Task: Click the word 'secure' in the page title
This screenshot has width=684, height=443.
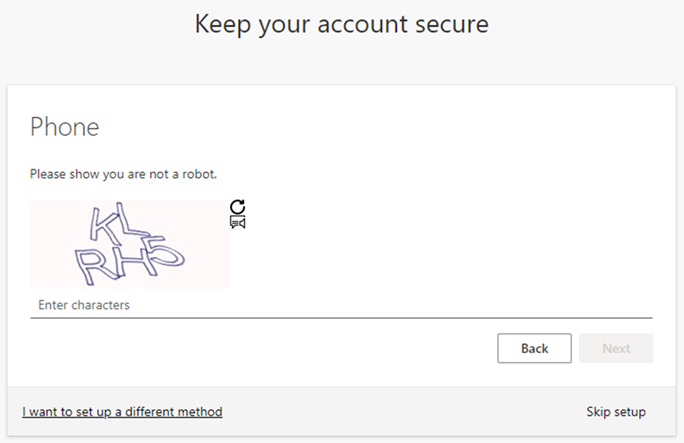Action: point(445,24)
